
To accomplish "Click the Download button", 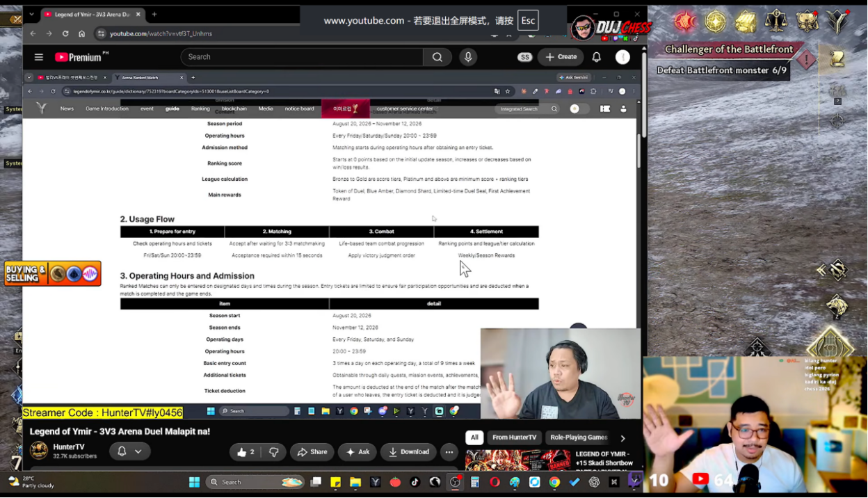I will 408,452.
